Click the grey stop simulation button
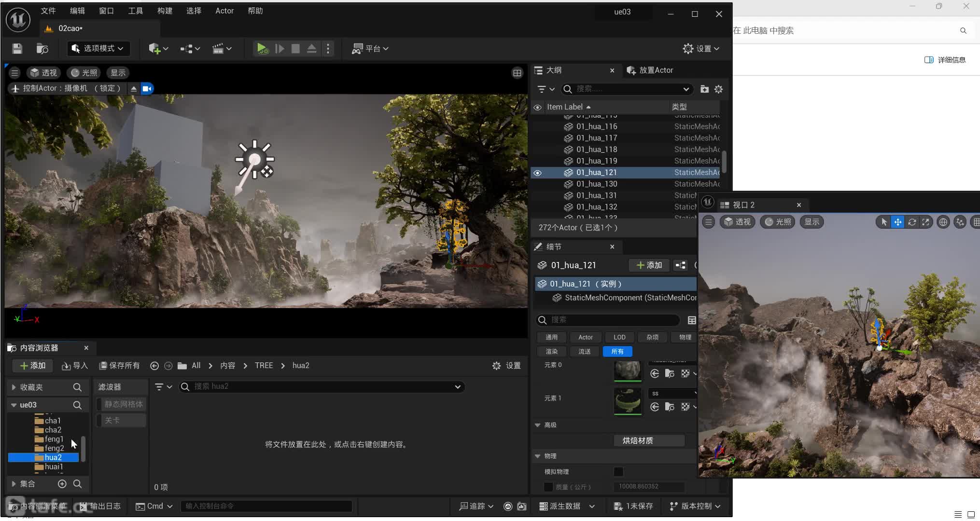This screenshot has width=980, height=521. click(x=295, y=48)
